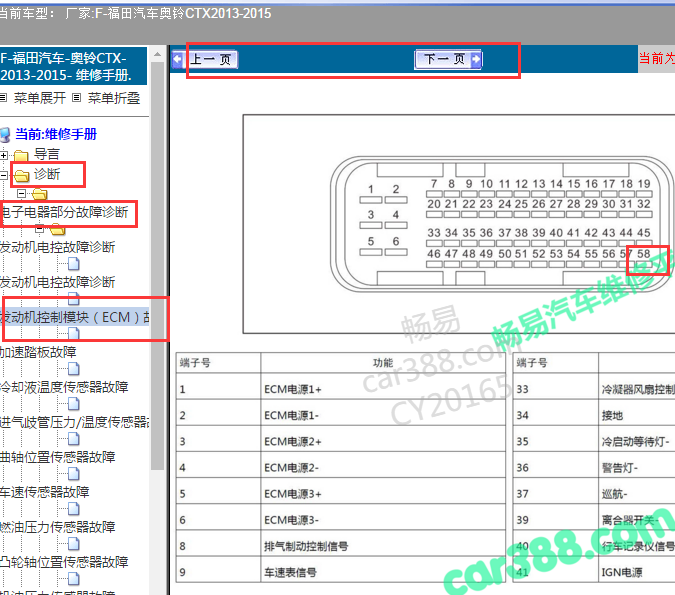Collapse toggle above first 发动机电控故障诊断 folder
The image size is (675, 595).
[x=40, y=229]
